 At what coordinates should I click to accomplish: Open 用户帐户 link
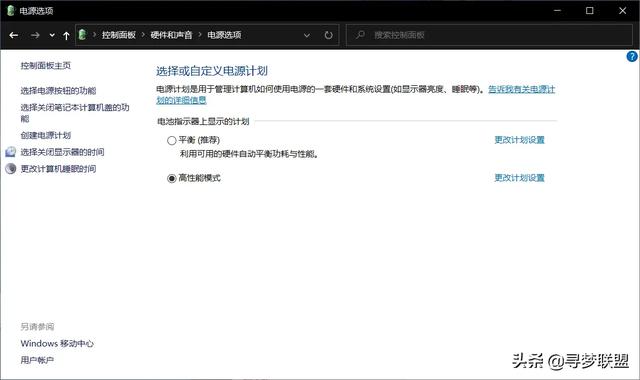click(x=37, y=360)
